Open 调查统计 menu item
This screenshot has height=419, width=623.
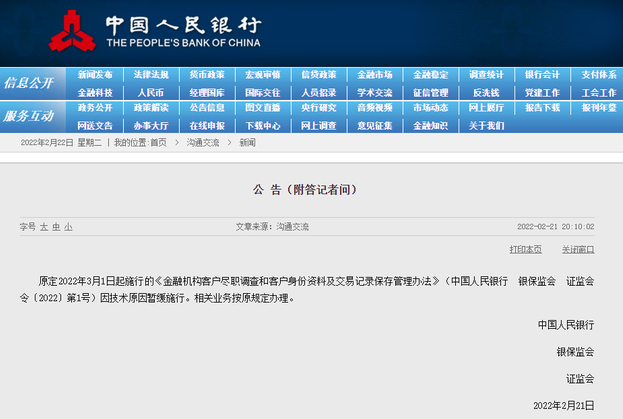pos(486,75)
